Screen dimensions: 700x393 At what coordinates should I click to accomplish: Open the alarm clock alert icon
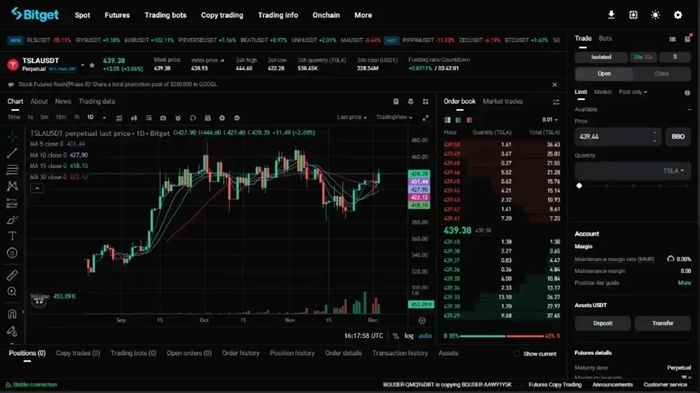[178, 118]
